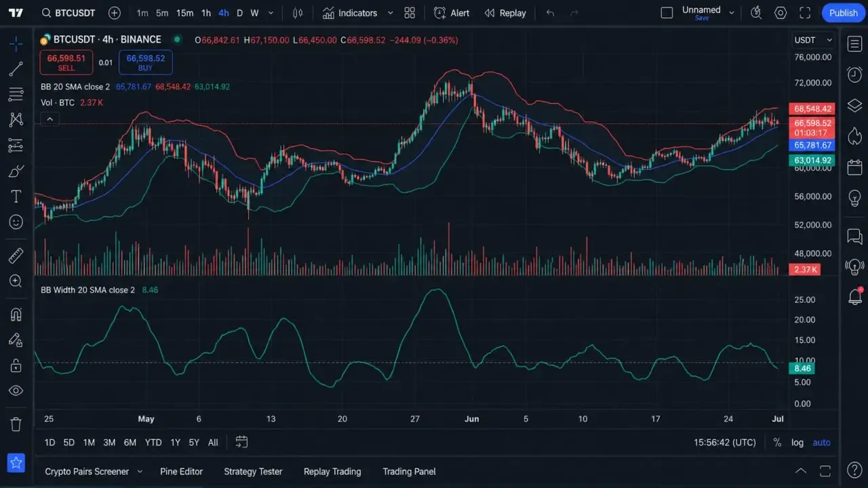
Task: Open the Crypto Pairs Screener tab
Action: point(87,471)
